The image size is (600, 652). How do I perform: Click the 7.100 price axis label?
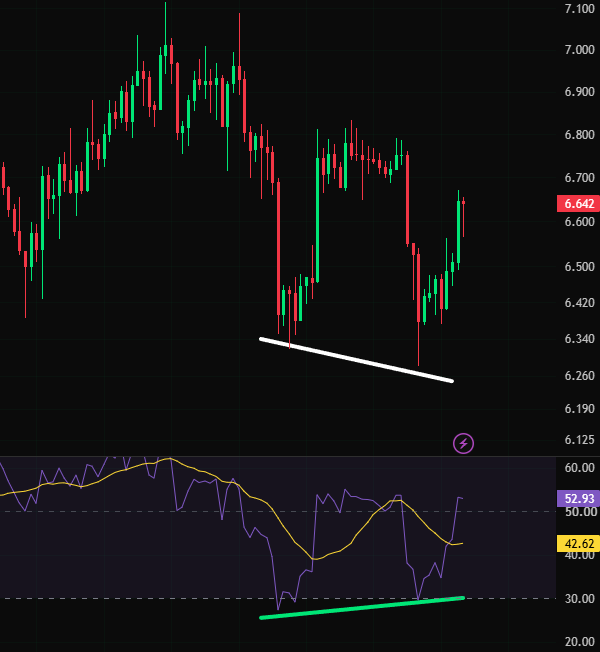[x=580, y=8]
